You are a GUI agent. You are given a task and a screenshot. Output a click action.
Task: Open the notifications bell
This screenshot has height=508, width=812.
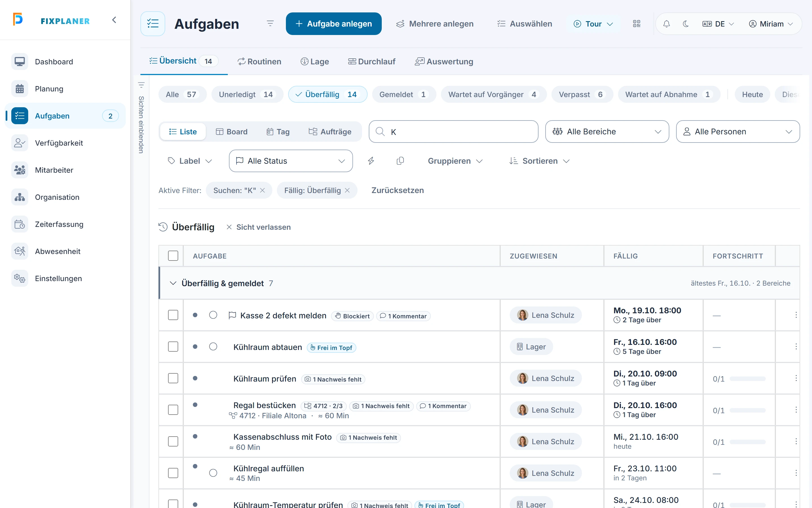pos(667,24)
